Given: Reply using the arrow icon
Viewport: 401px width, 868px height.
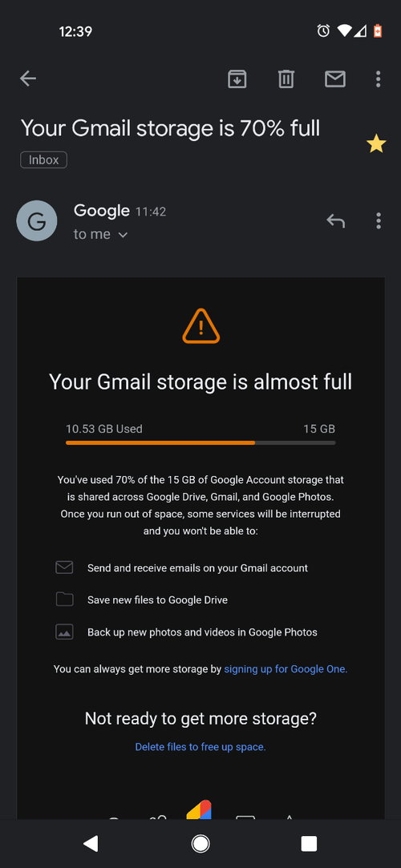Looking at the screenshot, I should [x=336, y=221].
